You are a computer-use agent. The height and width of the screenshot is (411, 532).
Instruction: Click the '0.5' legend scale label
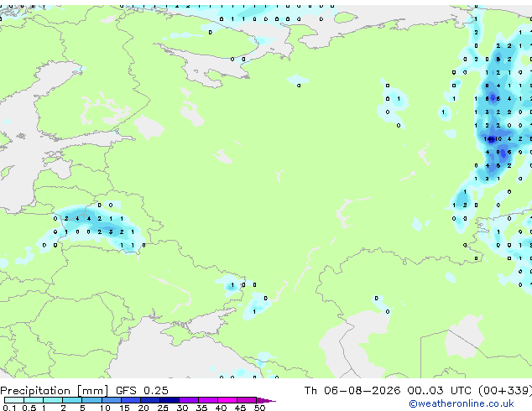click(29, 408)
